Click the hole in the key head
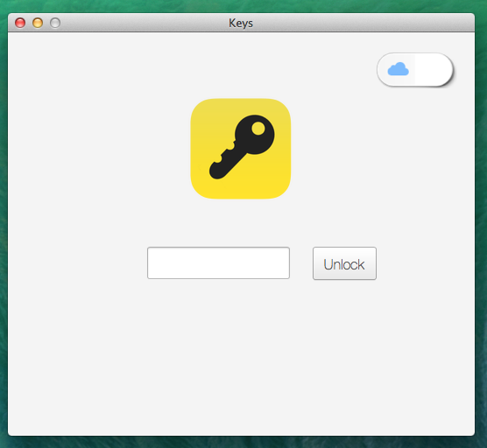The height and width of the screenshot is (448, 487). pyautogui.click(x=258, y=128)
